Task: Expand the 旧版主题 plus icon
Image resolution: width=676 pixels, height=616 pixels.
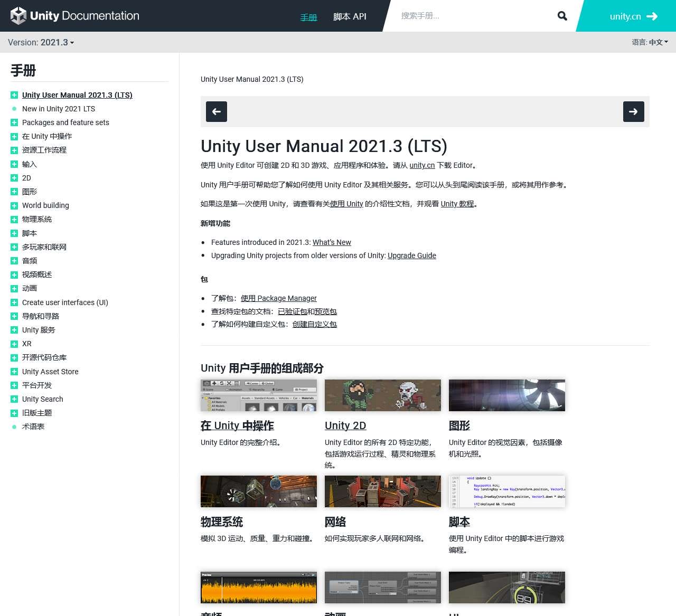Action: click(14, 413)
